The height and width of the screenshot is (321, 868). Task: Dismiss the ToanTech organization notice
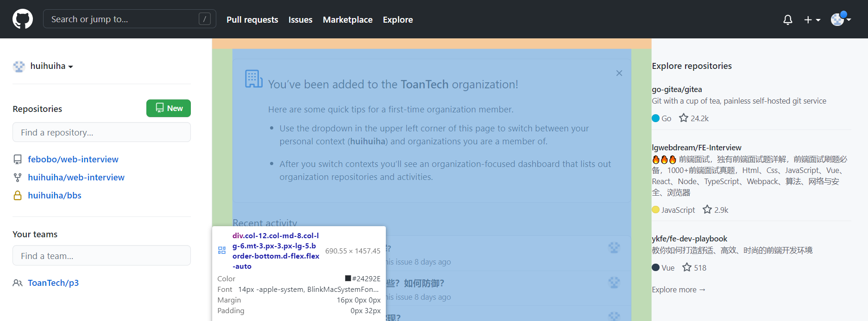pyautogui.click(x=619, y=73)
